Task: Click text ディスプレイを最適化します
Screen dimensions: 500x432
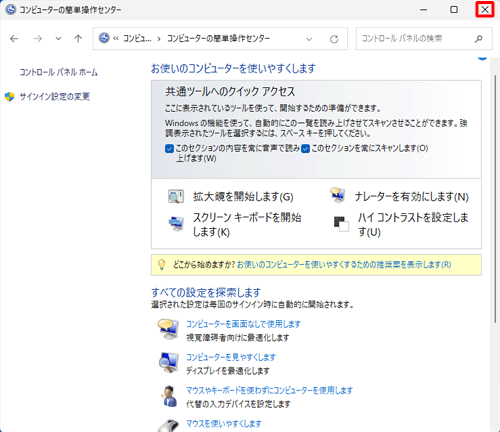Action: 228,371
